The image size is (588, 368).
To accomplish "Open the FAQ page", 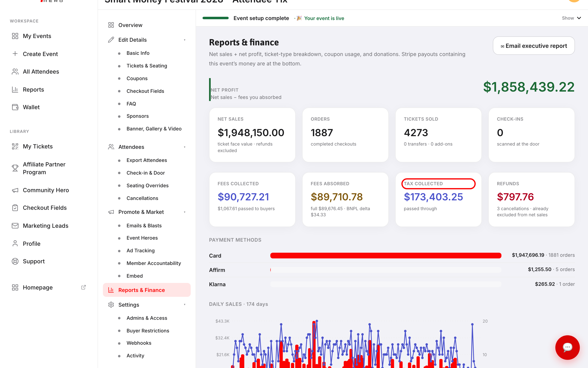I will (131, 104).
